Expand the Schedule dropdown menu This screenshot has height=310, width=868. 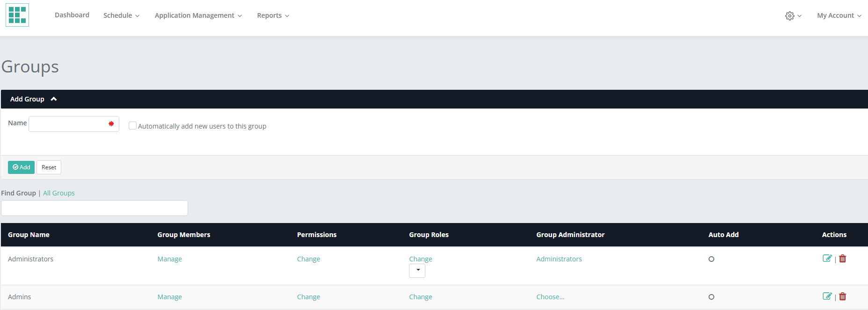click(x=121, y=15)
